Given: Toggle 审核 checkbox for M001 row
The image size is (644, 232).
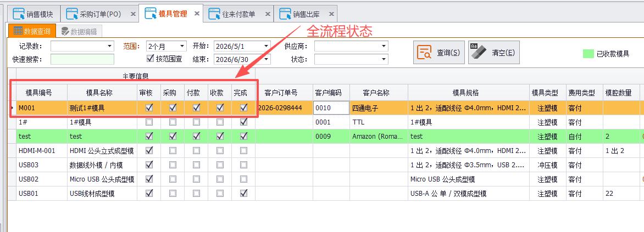Looking at the screenshot, I should pyautogui.click(x=149, y=107).
